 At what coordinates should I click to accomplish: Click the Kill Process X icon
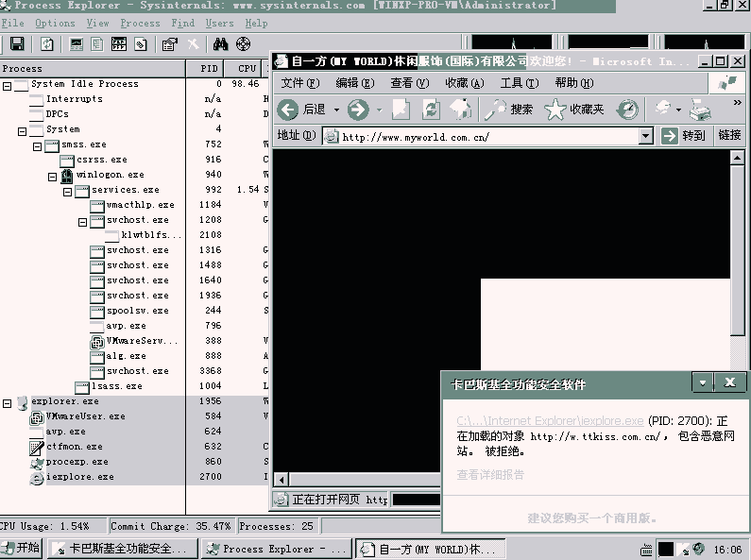tap(193, 44)
